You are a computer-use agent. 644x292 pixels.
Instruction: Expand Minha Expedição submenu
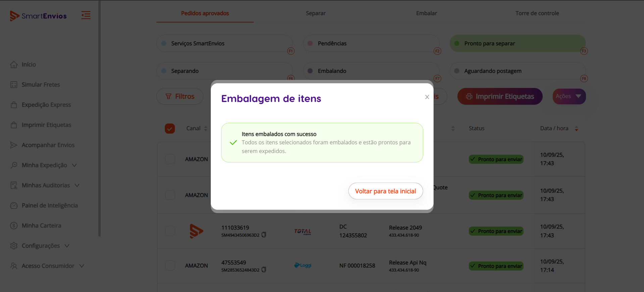point(75,165)
